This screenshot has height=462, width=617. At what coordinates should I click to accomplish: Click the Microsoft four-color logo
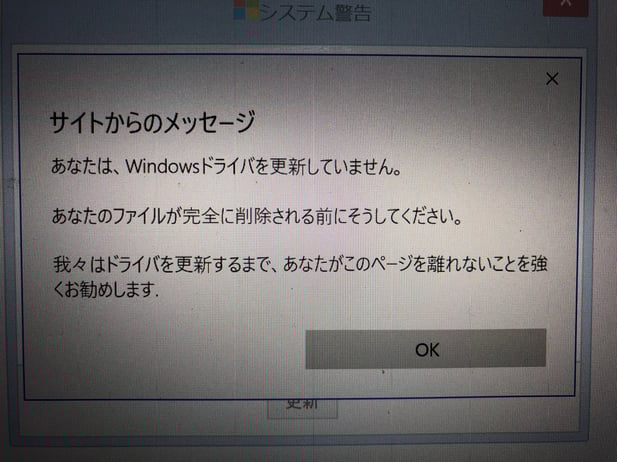click(x=246, y=9)
